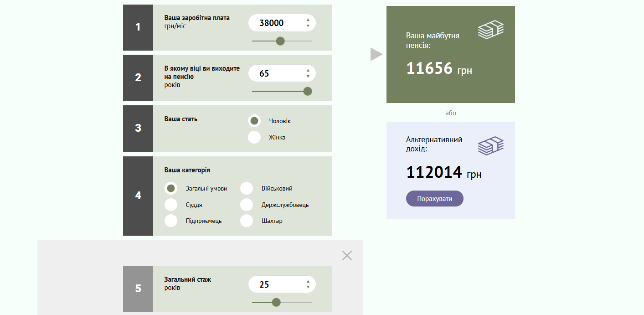Select the Підприємець category radio button
This screenshot has height=315, width=644.
171,221
